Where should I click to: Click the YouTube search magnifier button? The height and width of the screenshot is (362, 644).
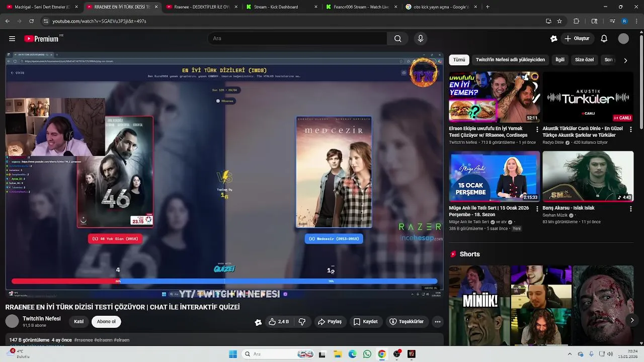pos(397,39)
